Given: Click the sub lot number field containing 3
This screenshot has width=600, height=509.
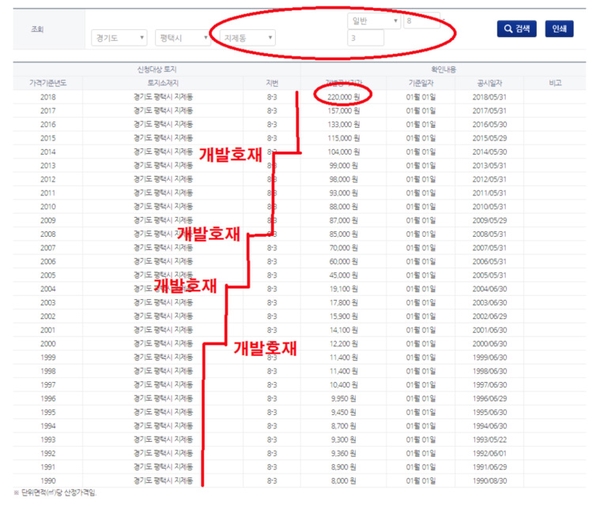Looking at the screenshot, I should click(x=365, y=38).
